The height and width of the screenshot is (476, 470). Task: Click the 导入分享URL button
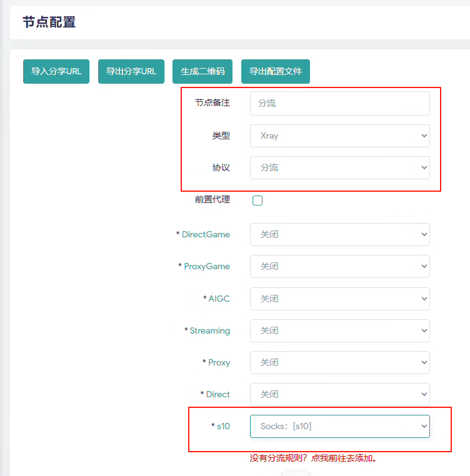coord(56,72)
